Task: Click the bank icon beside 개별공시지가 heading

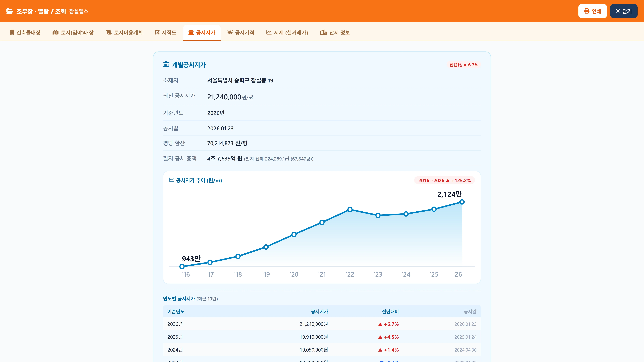Action: coord(166,64)
